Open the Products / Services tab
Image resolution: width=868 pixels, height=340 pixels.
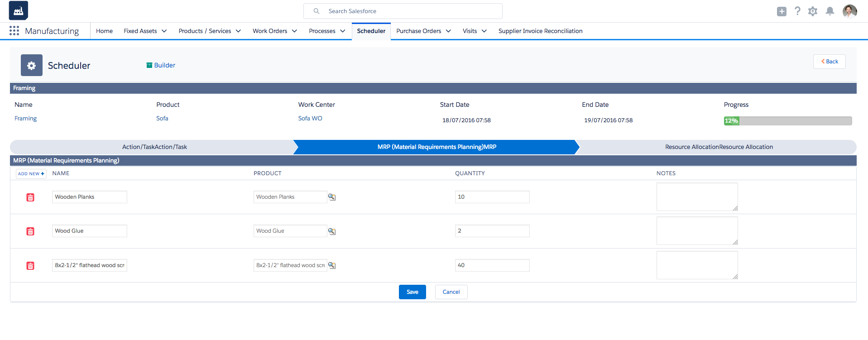(205, 31)
